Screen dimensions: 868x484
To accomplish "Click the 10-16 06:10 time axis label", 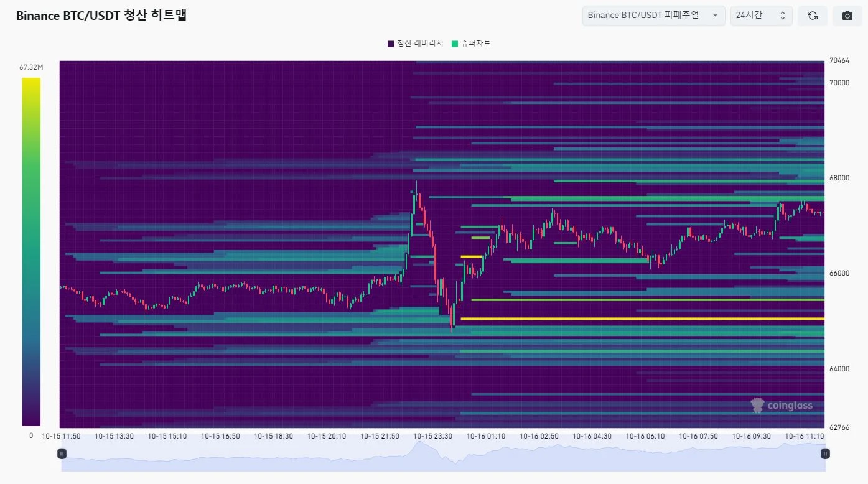I will pos(645,436).
